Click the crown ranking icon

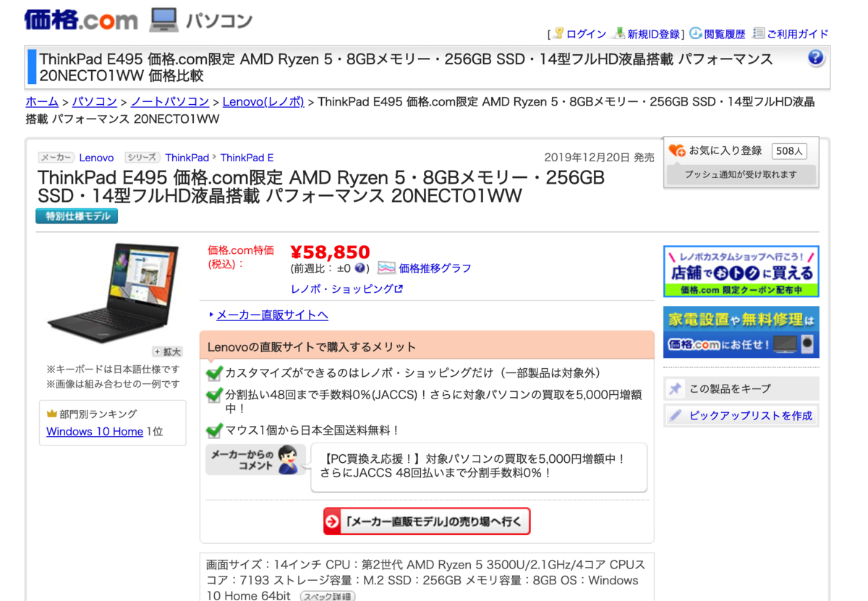pos(51,414)
